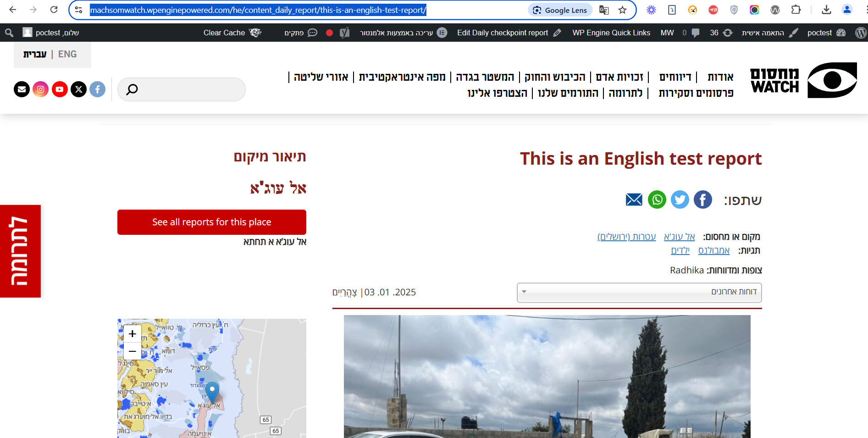Click the map zoom in button

pos(133,334)
